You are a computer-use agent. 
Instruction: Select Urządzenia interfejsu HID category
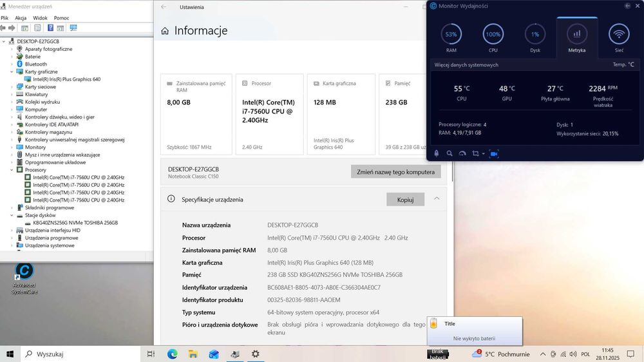point(53,231)
